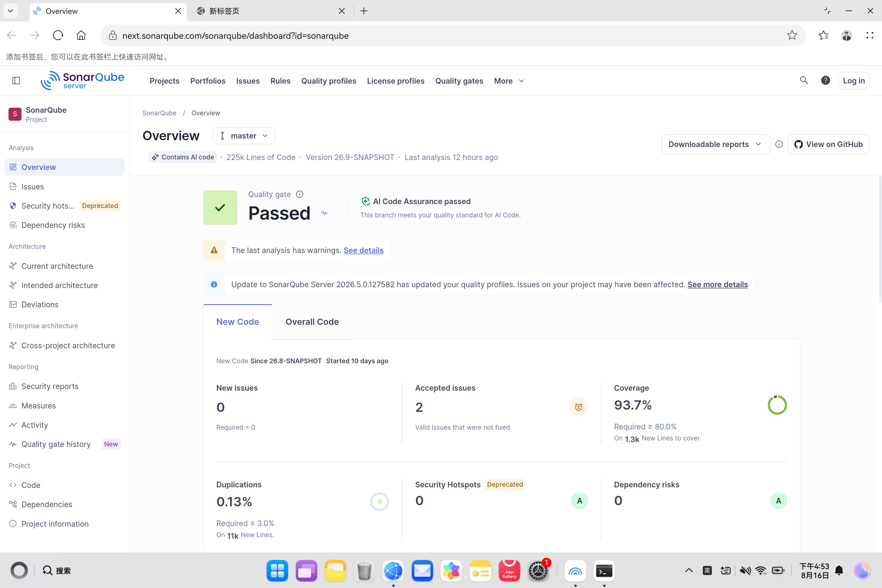Open Project information in the sidebar
The image size is (882, 588).
click(64, 524)
